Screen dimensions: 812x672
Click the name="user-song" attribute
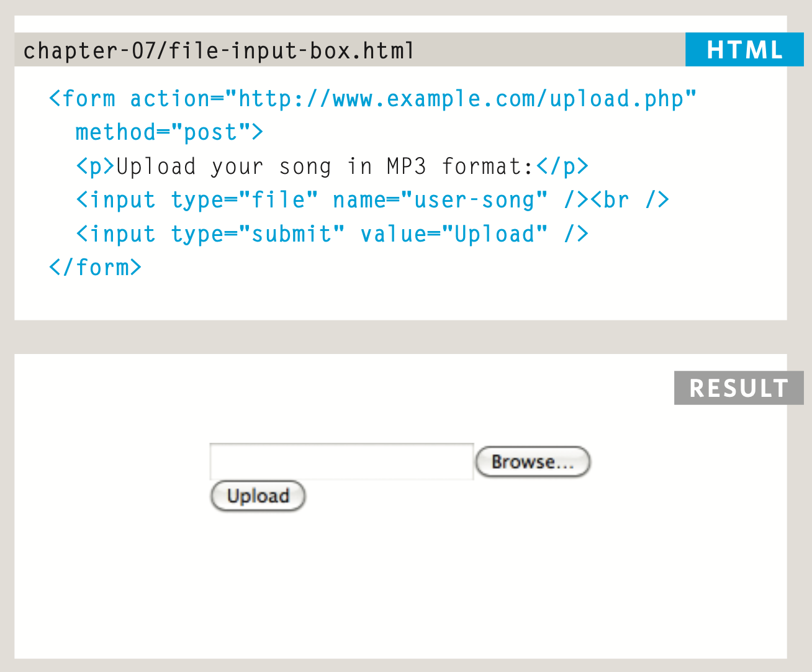[440, 200]
